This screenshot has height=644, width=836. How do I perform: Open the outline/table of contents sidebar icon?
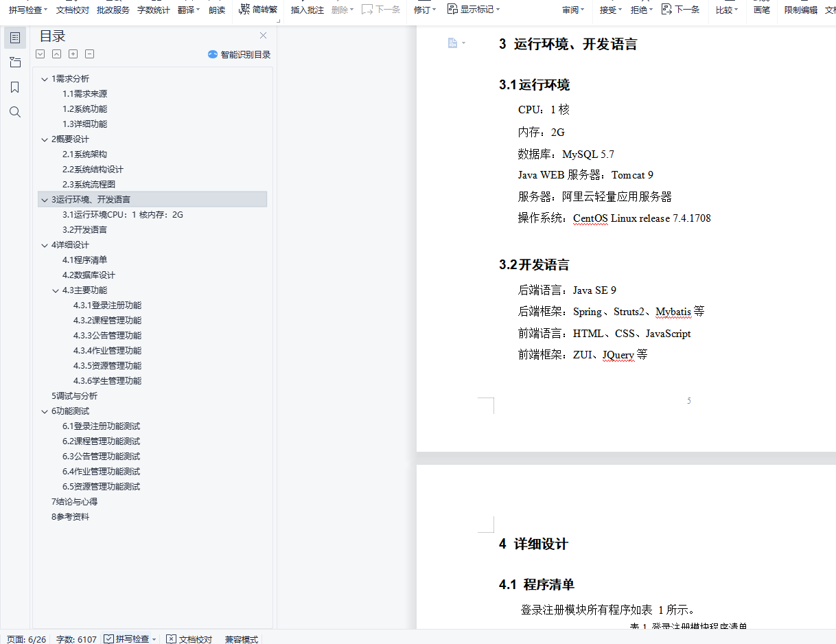pyautogui.click(x=15, y=38)
